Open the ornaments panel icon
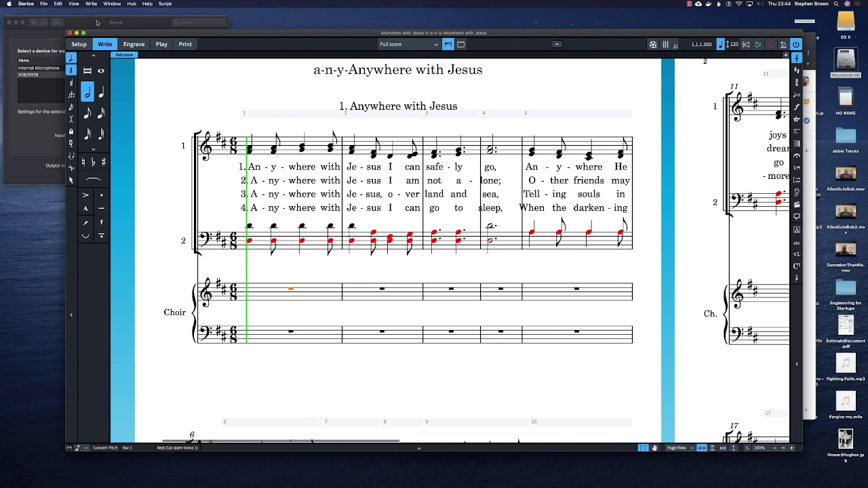This screenshot has width=868, height=488. point(797,119)
